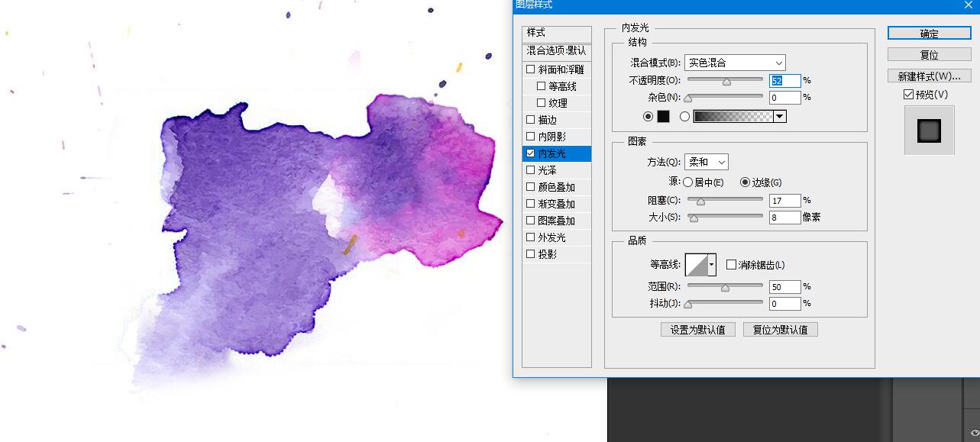Click the 设置为默认值 button
The height and width of the screenshot is (442, 980).
pyautogui.click(x=698, y=330)
